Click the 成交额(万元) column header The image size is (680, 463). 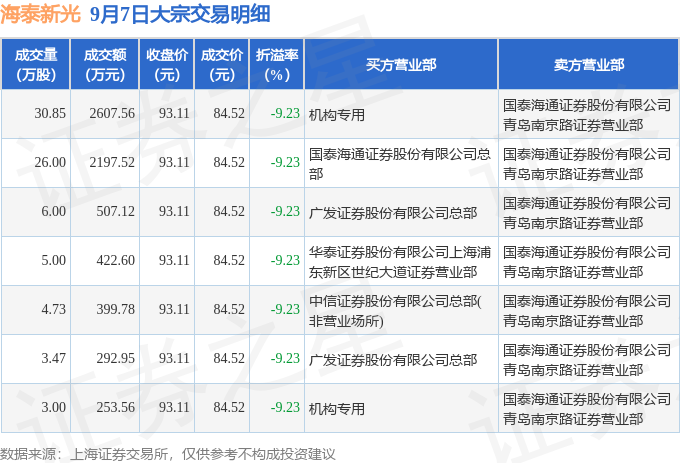click(x=105, y=64)
